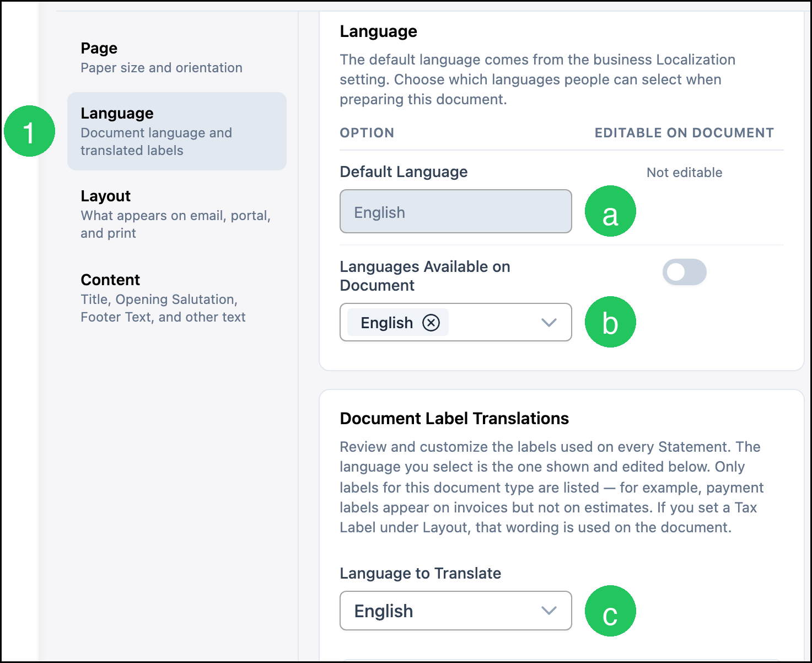The height and width of the screenshot is (663, 812).
Task: Click the 'Default Language' label
Action: pyautogui.click(x=404, y=172)
